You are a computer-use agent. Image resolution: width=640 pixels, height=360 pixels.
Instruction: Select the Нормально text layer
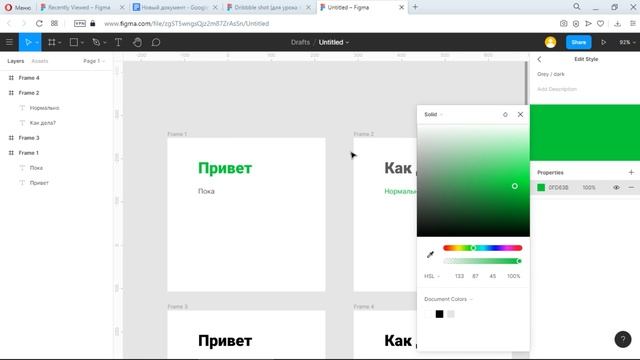tap(44, 108)
